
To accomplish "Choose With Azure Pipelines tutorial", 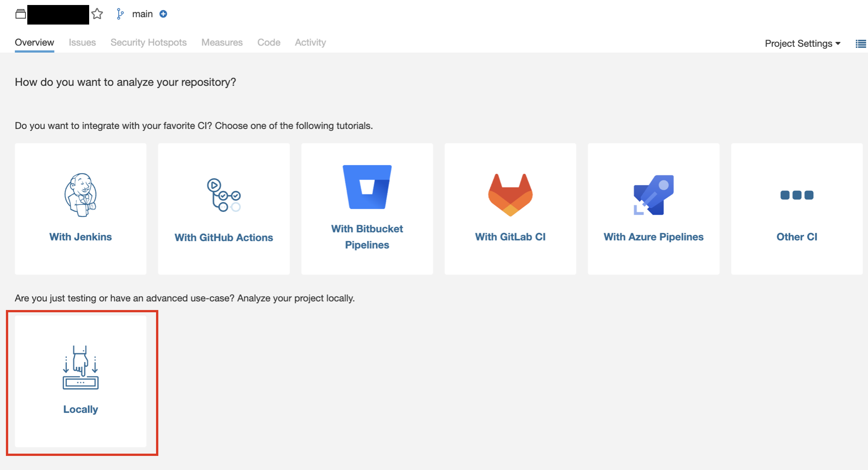I will [x=654, y=237].
